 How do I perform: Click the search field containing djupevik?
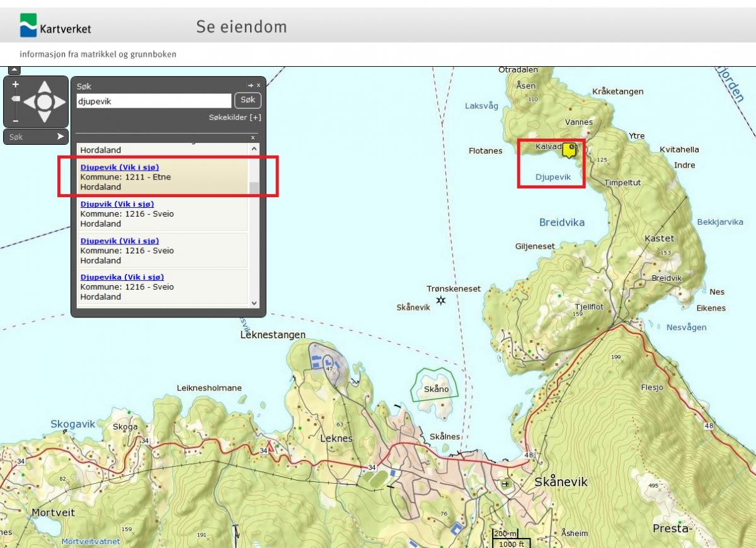[154, 101]
